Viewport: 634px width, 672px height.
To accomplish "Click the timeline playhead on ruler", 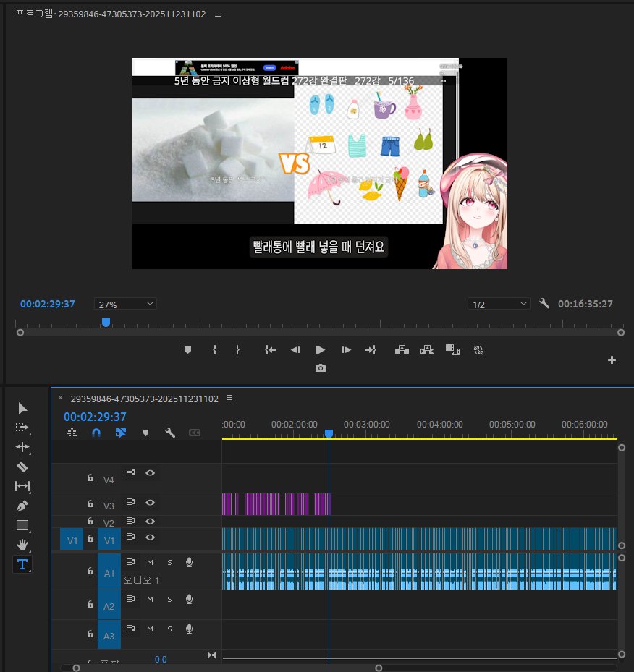I will 329,434.
